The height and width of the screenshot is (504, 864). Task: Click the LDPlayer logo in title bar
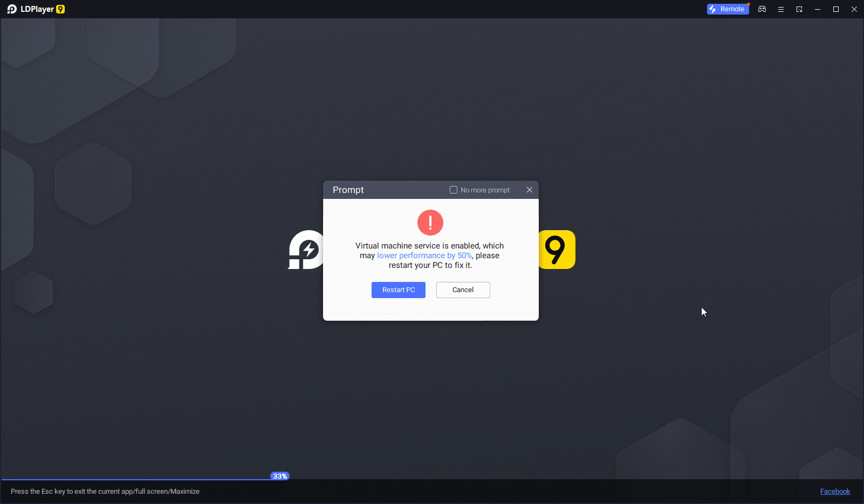[36, 9]
